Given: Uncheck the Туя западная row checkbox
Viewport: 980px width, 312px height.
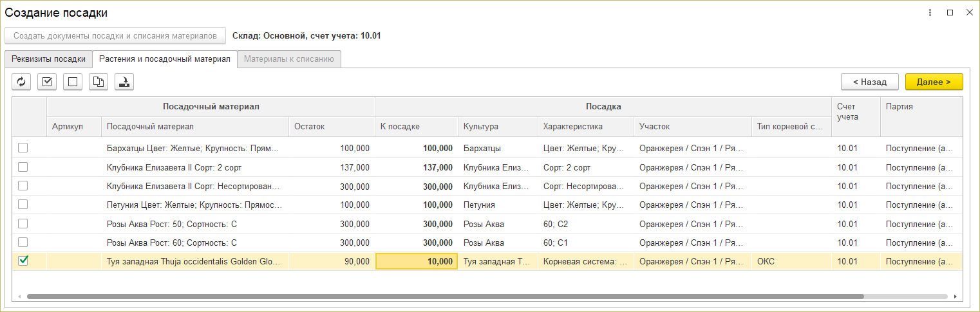Looking at the screenshot, I should click(23, 261).
